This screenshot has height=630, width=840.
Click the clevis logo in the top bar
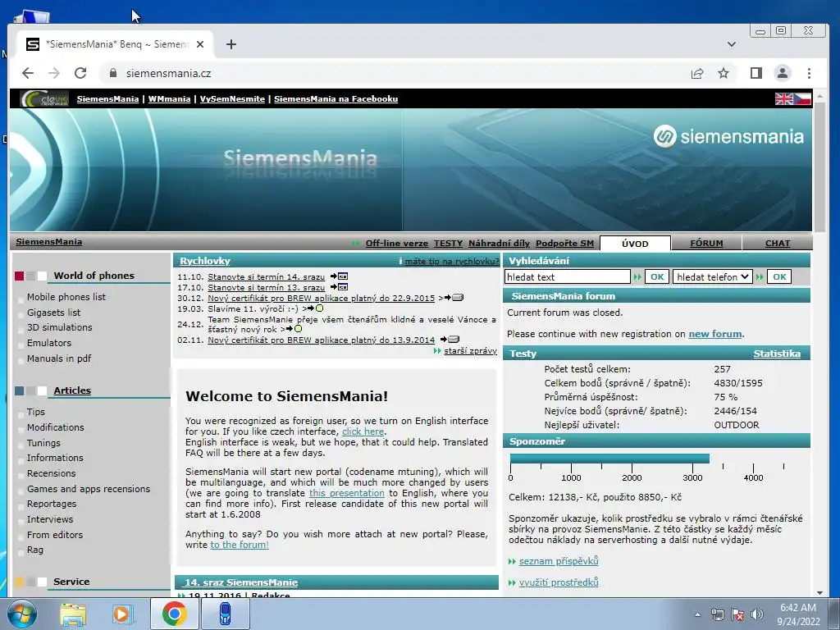[44, 98]
